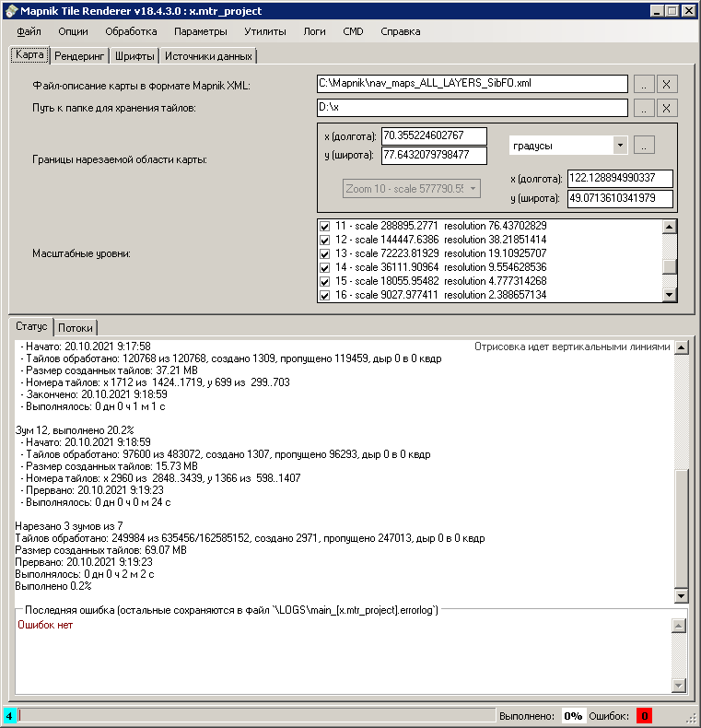Click the 'Ошибок нет' error text
This screenshot has height=728, width=701.
45,625
